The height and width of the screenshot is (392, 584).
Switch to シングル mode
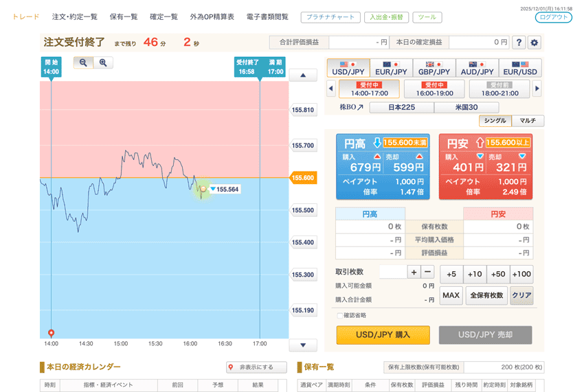coord(495,121)
